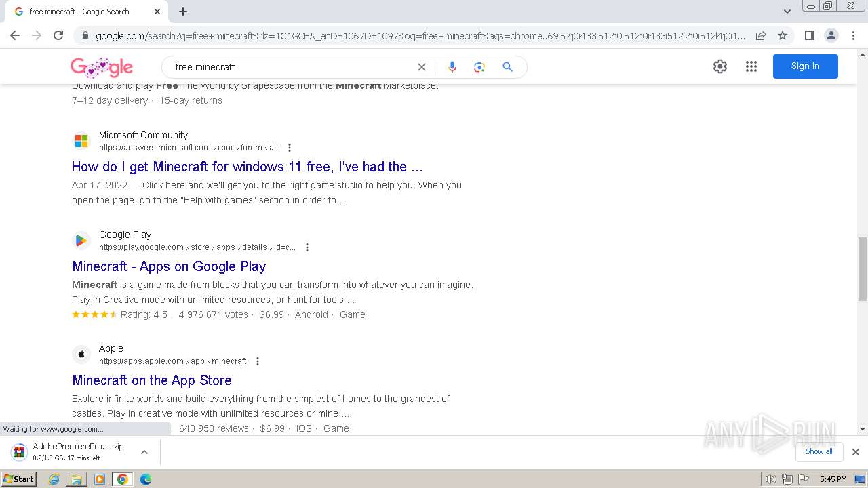
Task: Open the media player taskbar icon
Action: coord(100,479)
